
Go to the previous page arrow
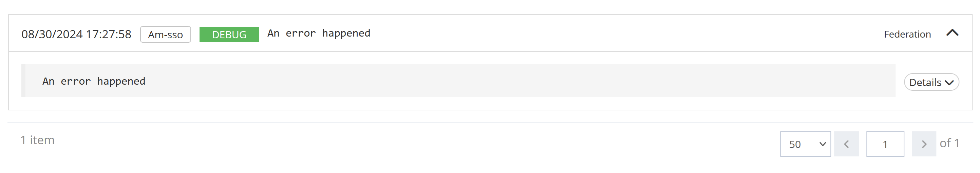[x=846, y=144]
